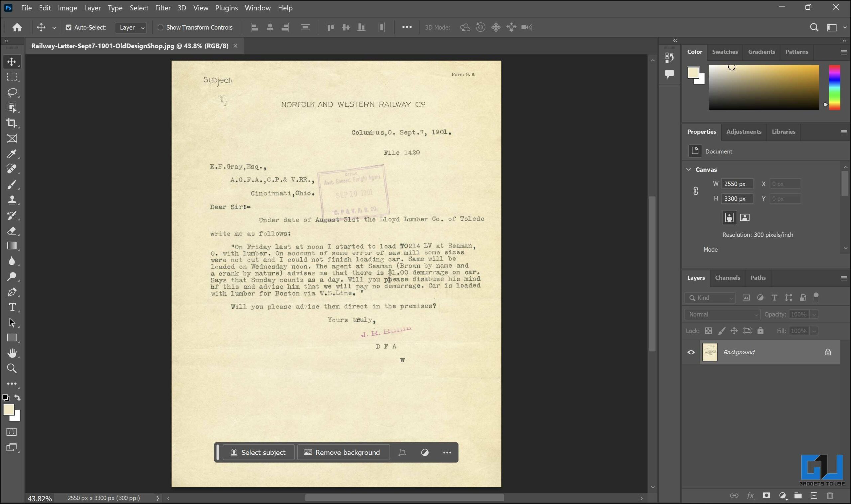851x504 pixels.
Task: Select the Rectangle shape tool
Action: tap(12, 338)
